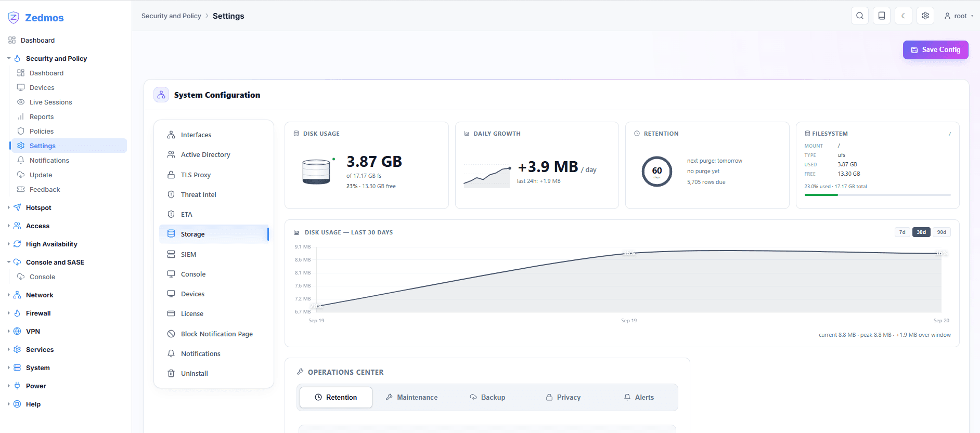Click Block Notification Page ban icon

(x=171, y=334)
